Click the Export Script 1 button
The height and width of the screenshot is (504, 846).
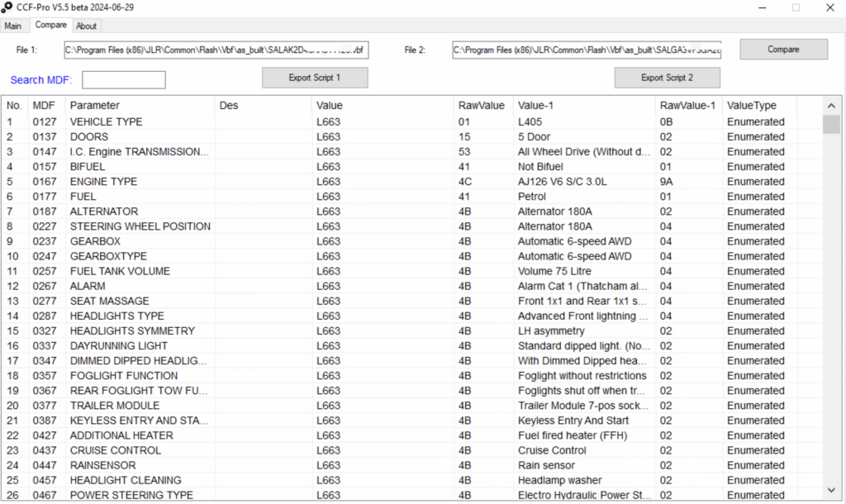(314, 77)
